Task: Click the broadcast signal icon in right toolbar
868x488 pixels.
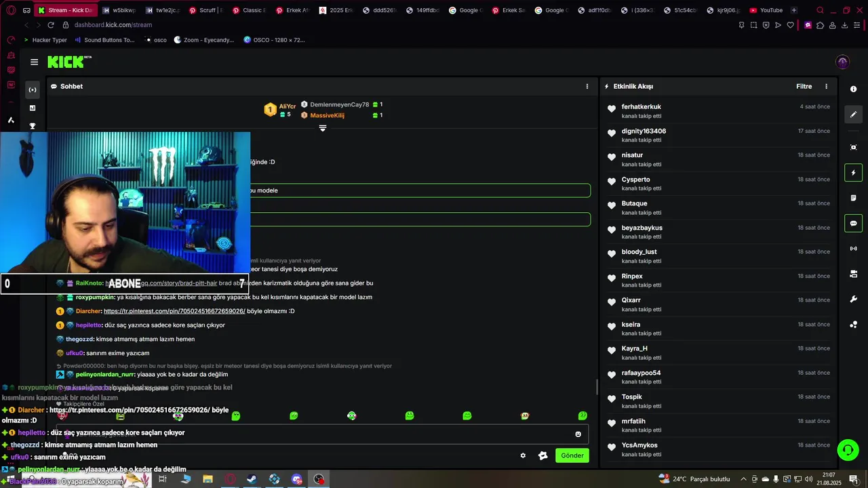Action: (x=853, y=249)
